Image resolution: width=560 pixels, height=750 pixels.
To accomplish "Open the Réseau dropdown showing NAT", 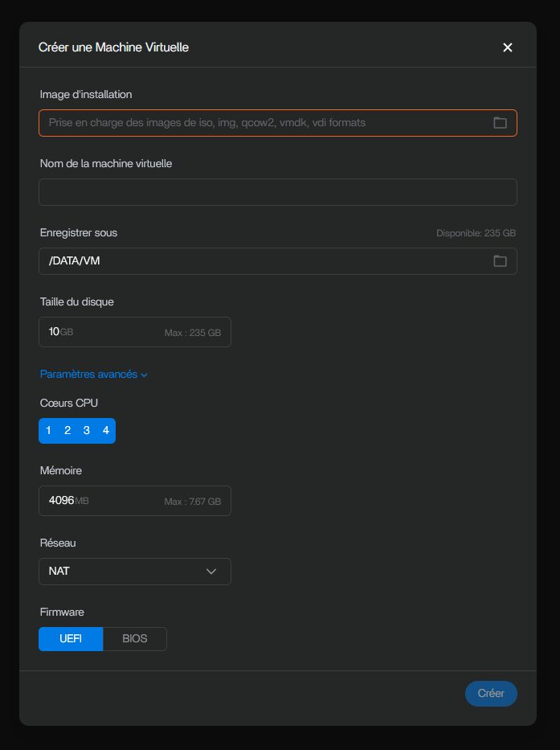I will tap(134, 572).
